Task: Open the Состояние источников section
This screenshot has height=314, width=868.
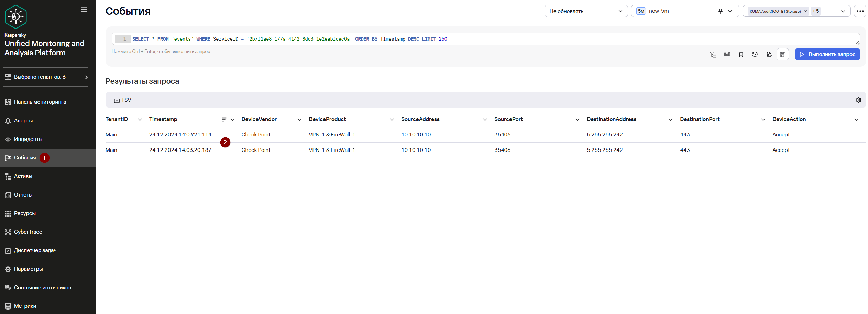Action: pyautogui.click(x=48, y=288)
